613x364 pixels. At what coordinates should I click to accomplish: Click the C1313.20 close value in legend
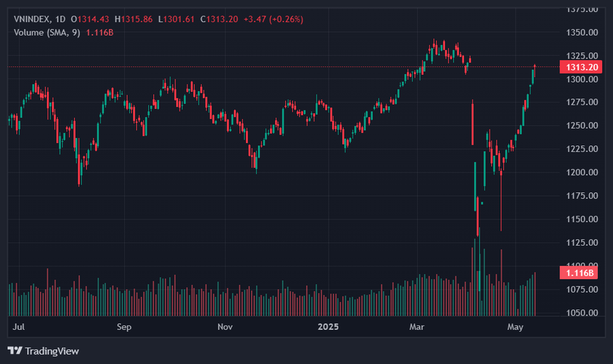coord(219,19)
